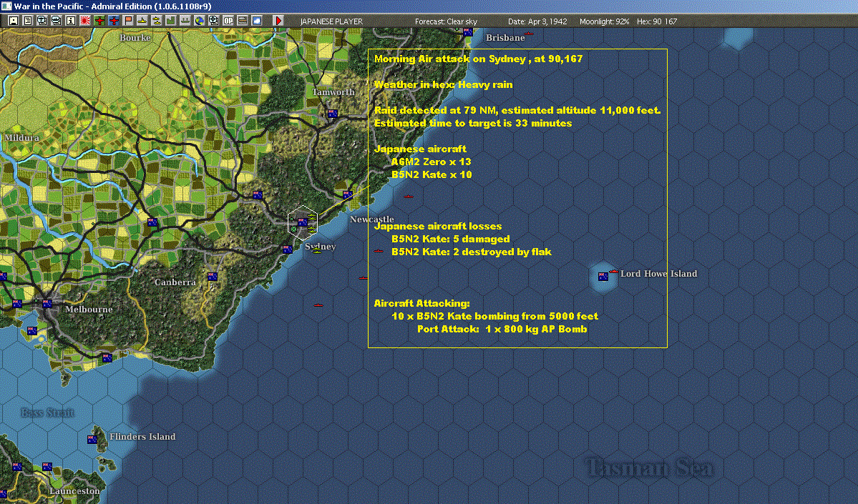Click the yellow aircraft icons in Sydney hex

tap(312, 223)
